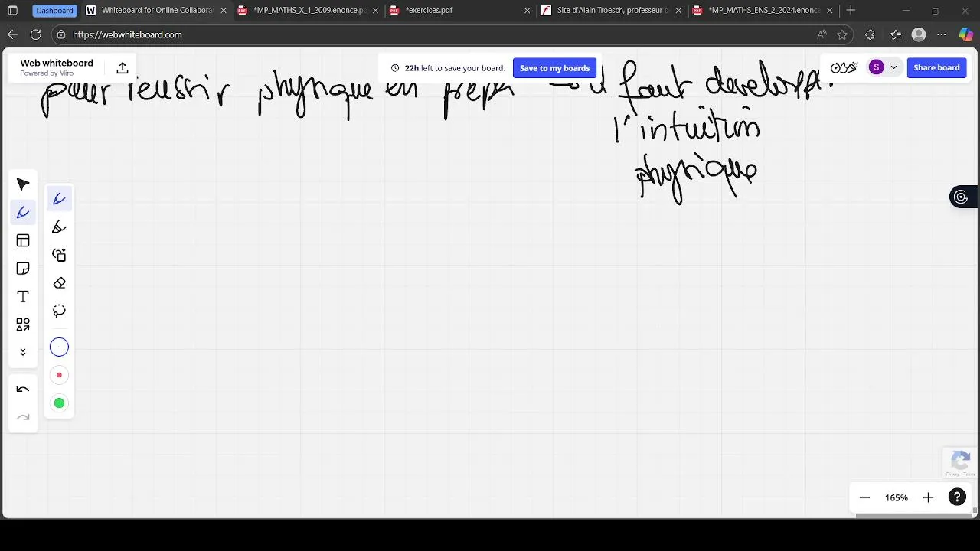View site information icon
Image resolution: width=980 pixels, height=551 pixels.
tap(61, 34)
